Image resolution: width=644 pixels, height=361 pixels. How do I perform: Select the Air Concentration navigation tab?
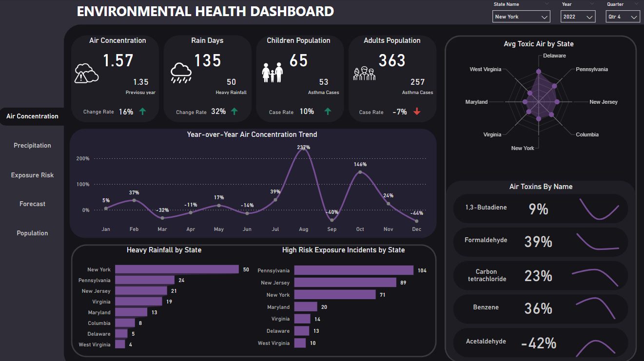coord(32,116)
